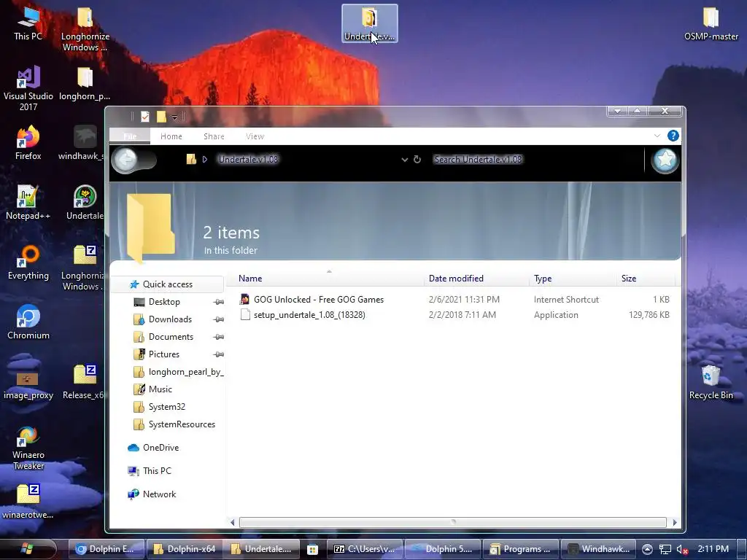
Task: Open Pictures in the navigation pane
Action: coord(163,354)
